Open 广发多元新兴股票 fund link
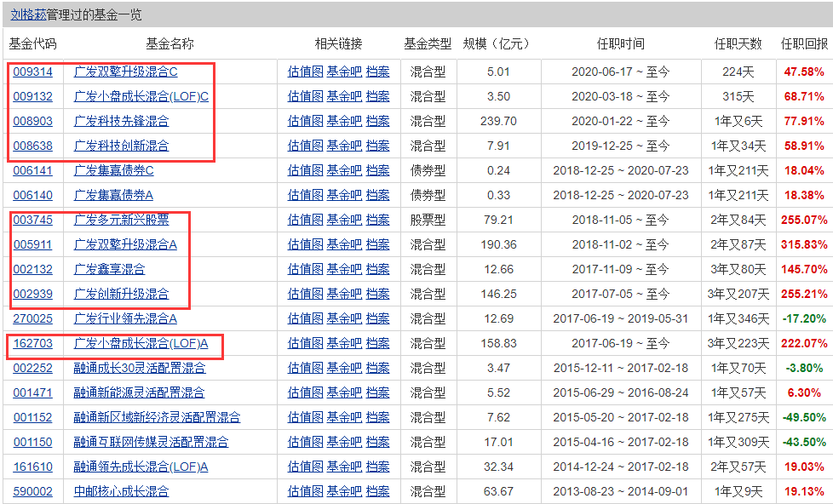This screenshot has width=833, height=504. coord(122,220)
